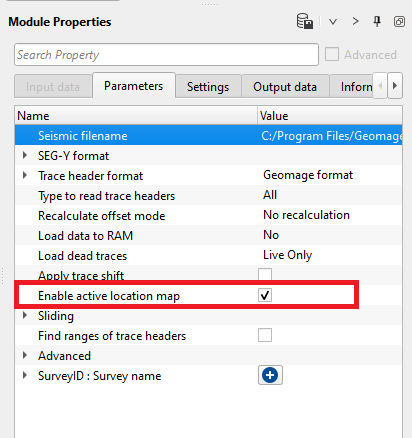Uncheck Enable active location map

265,295
